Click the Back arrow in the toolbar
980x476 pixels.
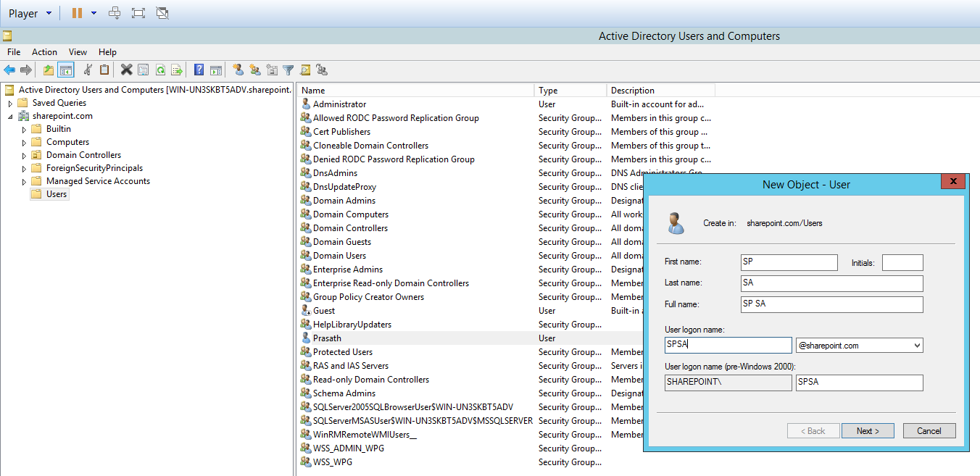[x=9, y=70]
